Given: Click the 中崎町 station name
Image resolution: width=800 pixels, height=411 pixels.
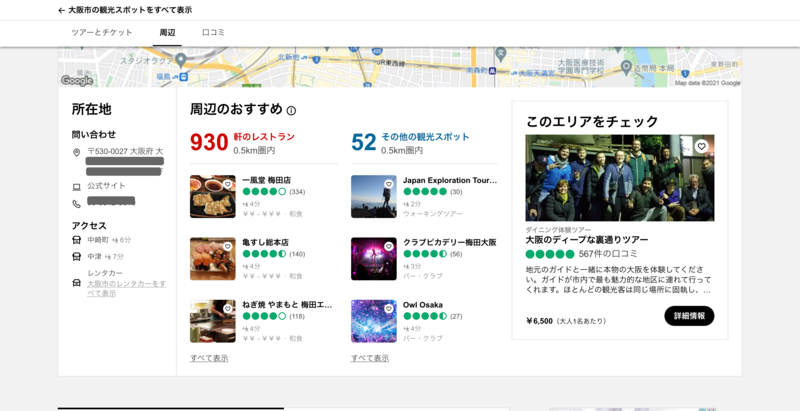Looking at the screenshot, I should tap(98, 240).
